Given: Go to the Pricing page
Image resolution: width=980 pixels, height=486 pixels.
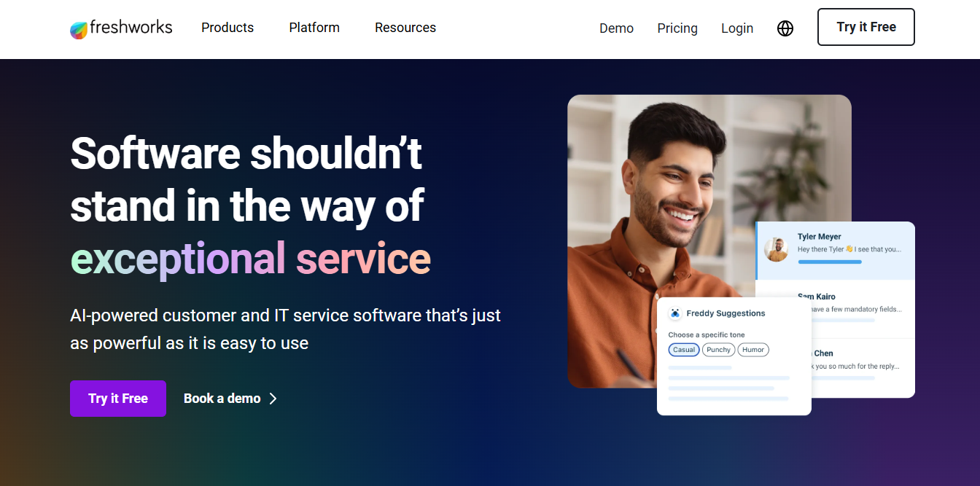Looking at the screenshot, I should (x=677, y=28).
